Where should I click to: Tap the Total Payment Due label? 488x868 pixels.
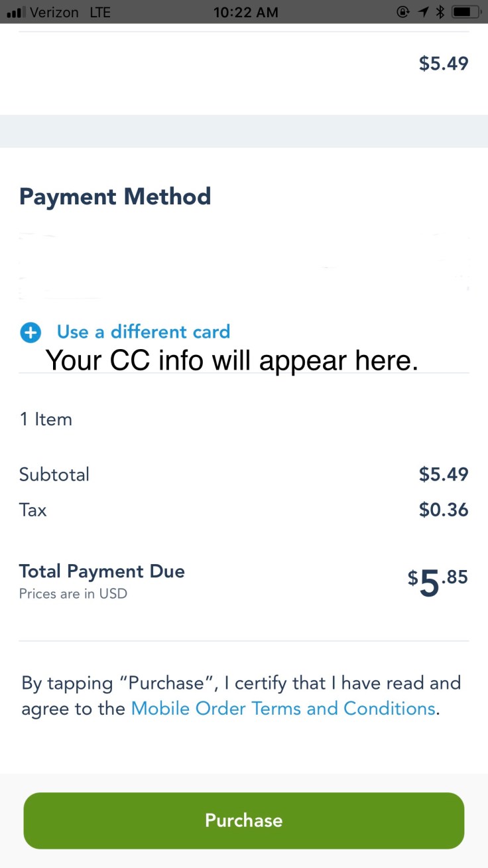tap(101, 571)
